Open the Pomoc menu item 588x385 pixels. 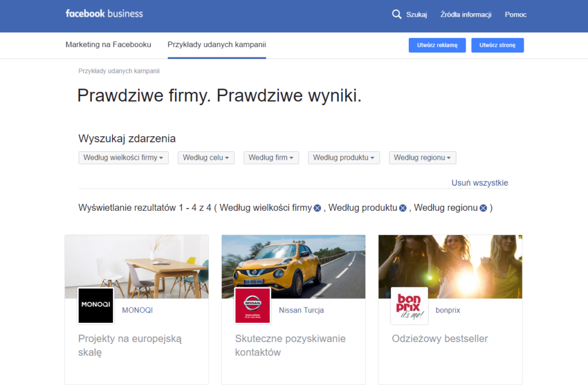pyautogui.click(x=515, y=14)
